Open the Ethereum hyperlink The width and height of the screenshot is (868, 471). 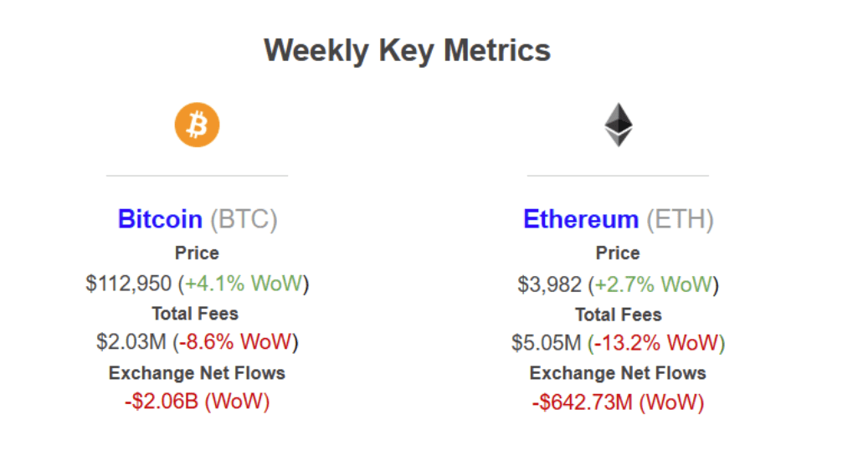580,219
